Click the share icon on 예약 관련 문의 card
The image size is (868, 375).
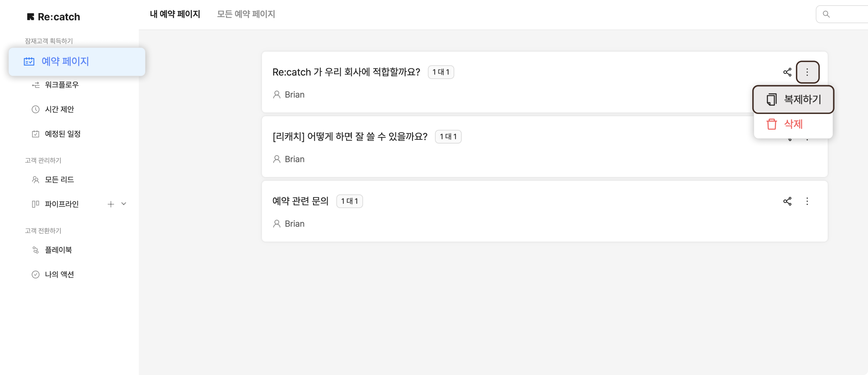point(787,201)
